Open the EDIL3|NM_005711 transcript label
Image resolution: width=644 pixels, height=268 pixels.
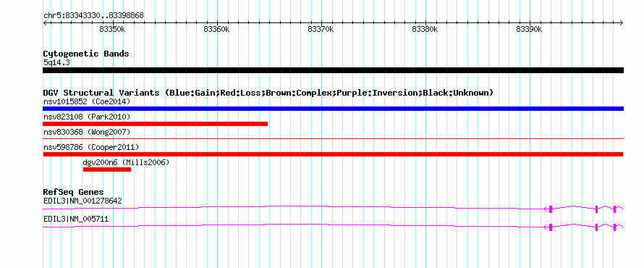tap(76, 219)
